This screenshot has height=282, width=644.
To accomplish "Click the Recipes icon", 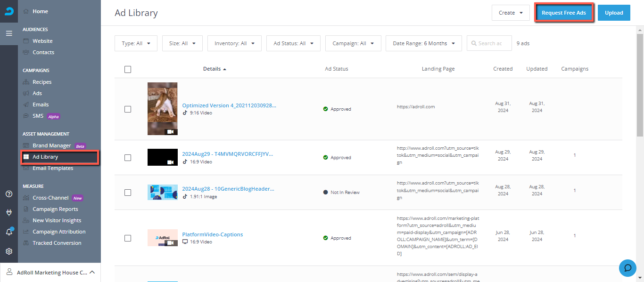I will (26, 82).
